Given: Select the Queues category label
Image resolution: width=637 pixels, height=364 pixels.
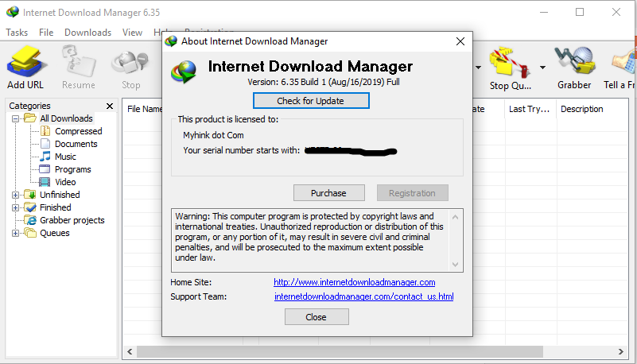Looking at the screenshot, I should 54,234.
